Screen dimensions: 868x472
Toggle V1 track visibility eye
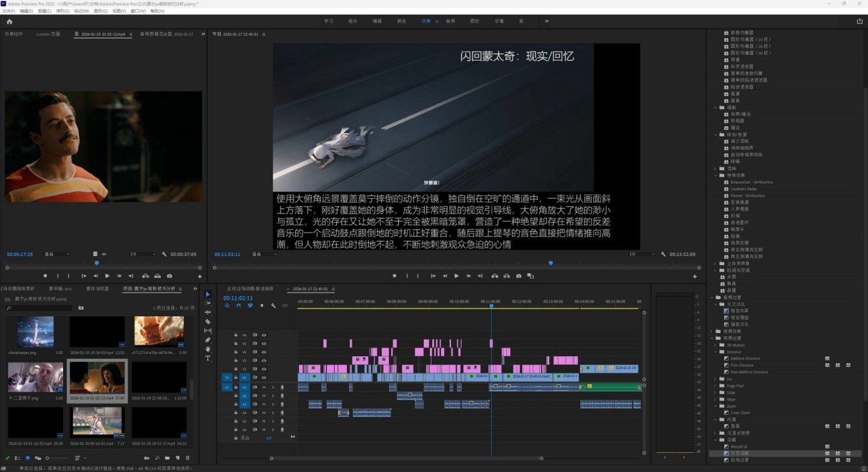click(x=264, y=377)
